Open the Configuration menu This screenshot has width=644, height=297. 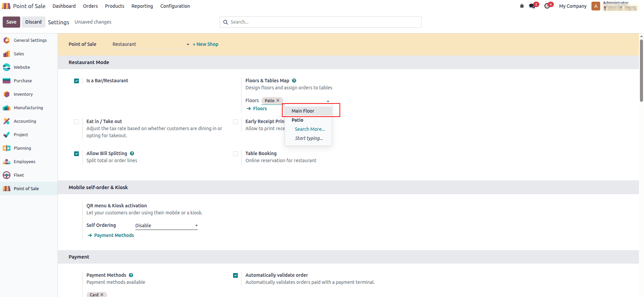pos(175,6)
